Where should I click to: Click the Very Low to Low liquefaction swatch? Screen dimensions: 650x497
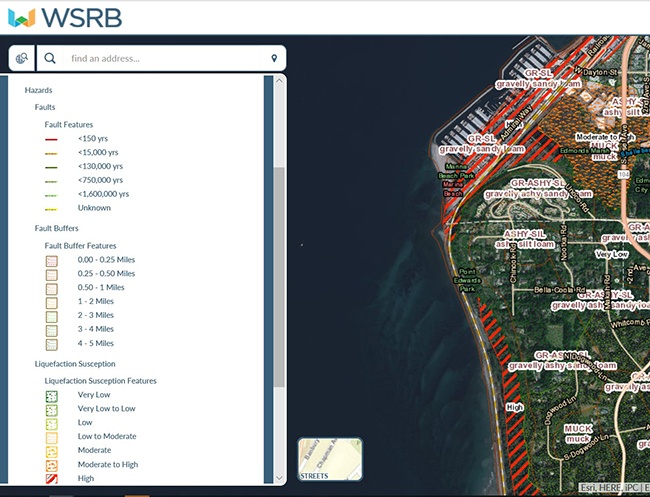point(52,410)
